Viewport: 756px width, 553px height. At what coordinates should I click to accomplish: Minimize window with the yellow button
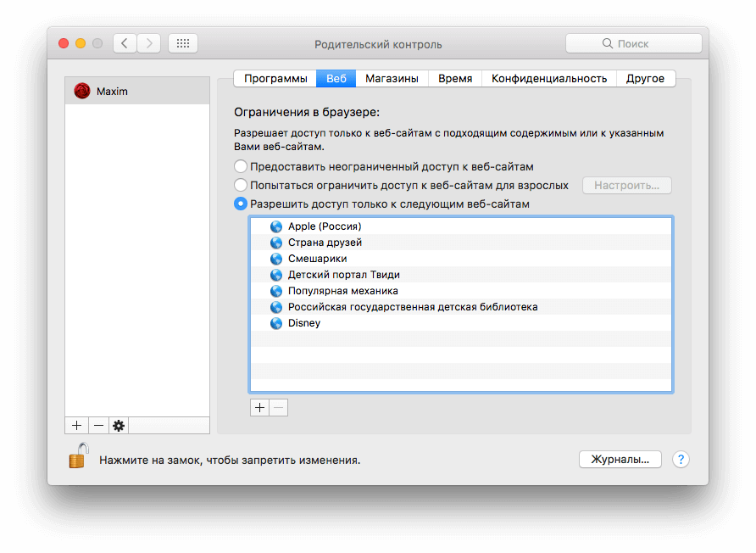click(81, 43)
